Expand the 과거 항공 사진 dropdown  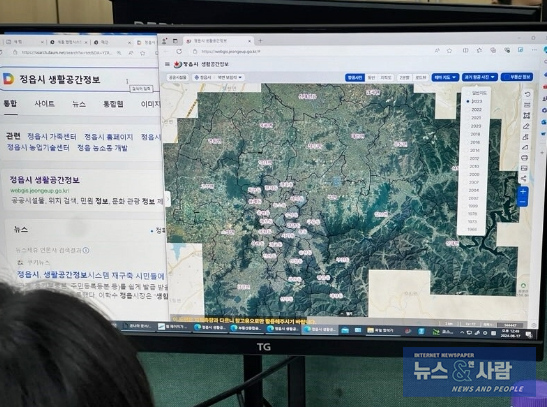coord(480,77)
